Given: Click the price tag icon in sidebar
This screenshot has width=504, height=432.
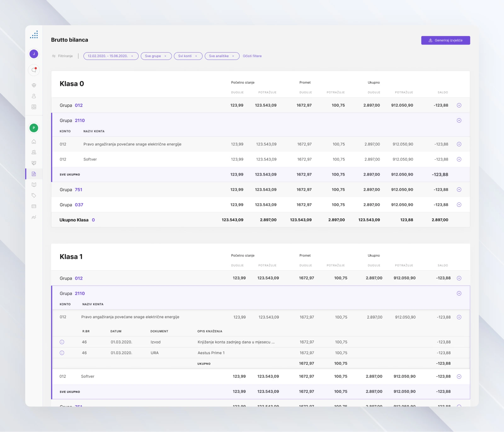Looking at the screenshot, I should [x=34, y=196].
